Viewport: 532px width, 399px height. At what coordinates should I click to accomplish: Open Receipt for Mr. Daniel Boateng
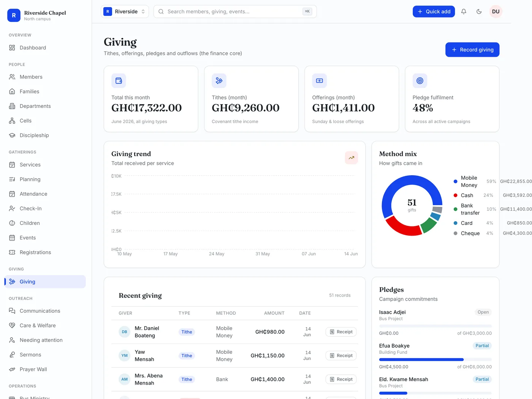[341, 332]
